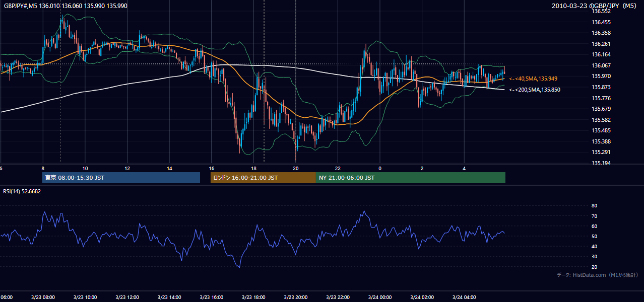This screenshot has width=644, height=302.
Task: Click the 135.388 price axis label
Action: click(x=601, y=141)
